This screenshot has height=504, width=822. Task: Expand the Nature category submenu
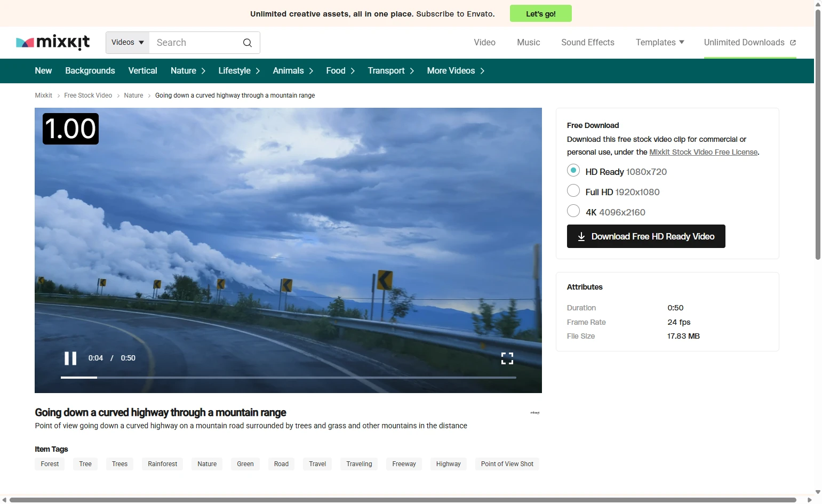[x=188, y=71]
